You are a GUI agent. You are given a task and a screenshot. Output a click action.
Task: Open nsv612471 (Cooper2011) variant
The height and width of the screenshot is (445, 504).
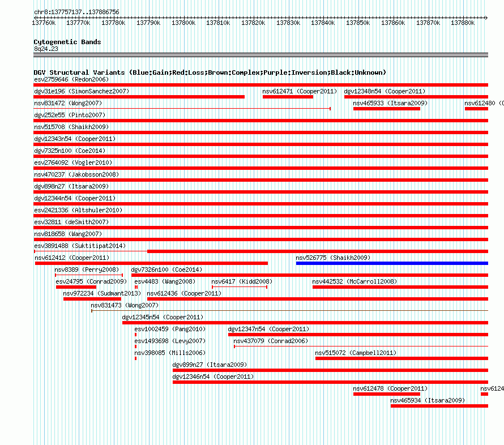tap(300, 91)
